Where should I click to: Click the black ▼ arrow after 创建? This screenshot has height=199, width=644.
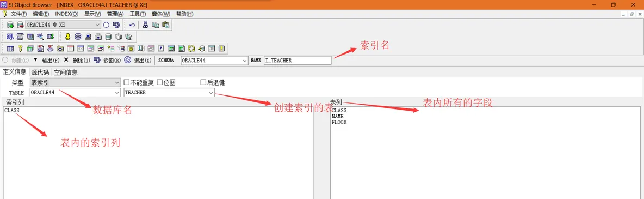[x=35, y=60]
